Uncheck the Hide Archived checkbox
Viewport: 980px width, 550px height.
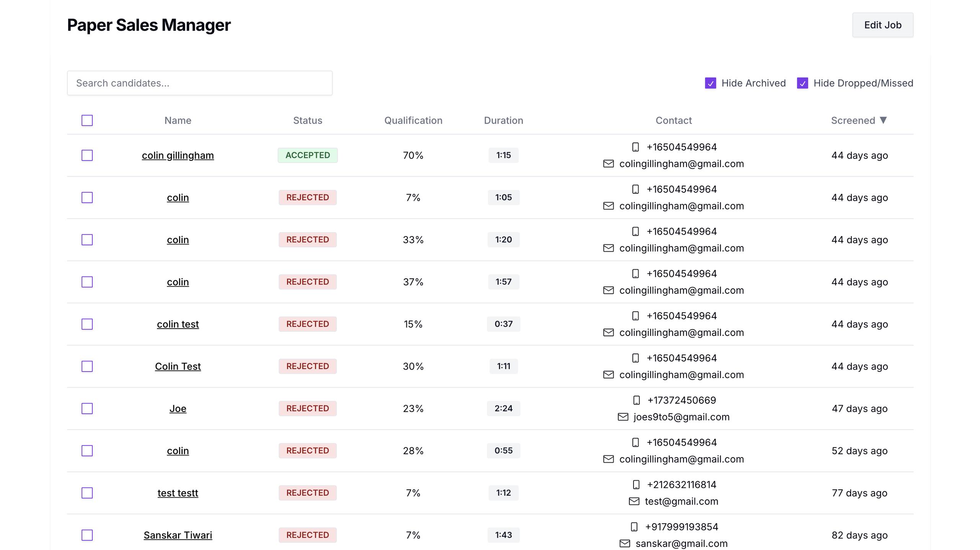pos(710,83)
